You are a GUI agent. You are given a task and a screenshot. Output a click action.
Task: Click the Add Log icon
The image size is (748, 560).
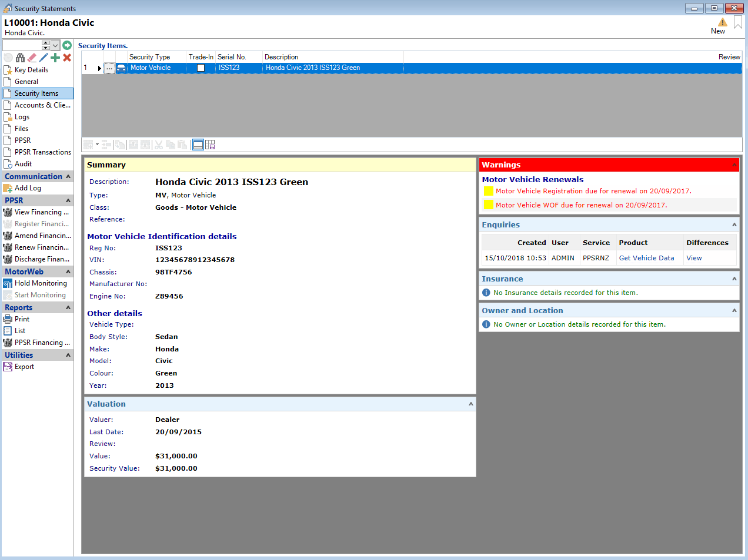click(x=8, y=188)
